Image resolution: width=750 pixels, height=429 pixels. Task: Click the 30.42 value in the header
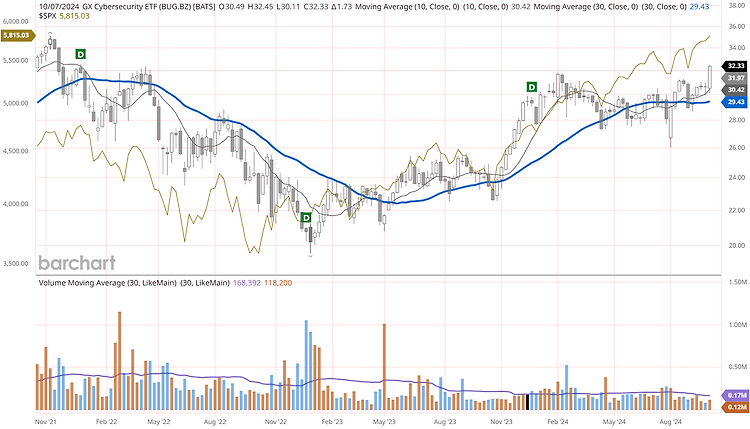pos(521,7)
